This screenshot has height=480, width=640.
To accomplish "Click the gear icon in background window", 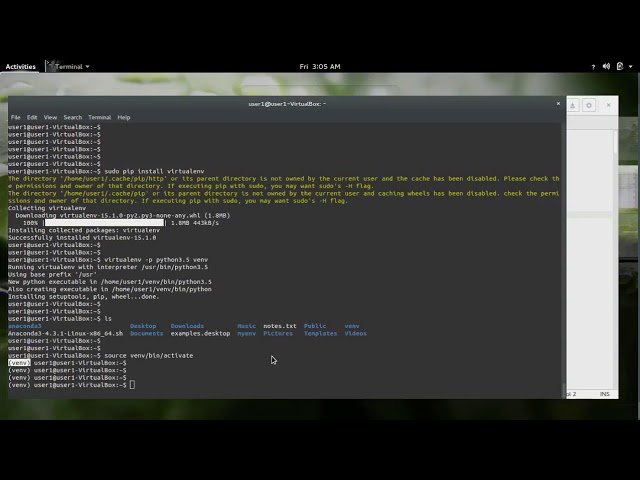I will (x=589, y=105).
